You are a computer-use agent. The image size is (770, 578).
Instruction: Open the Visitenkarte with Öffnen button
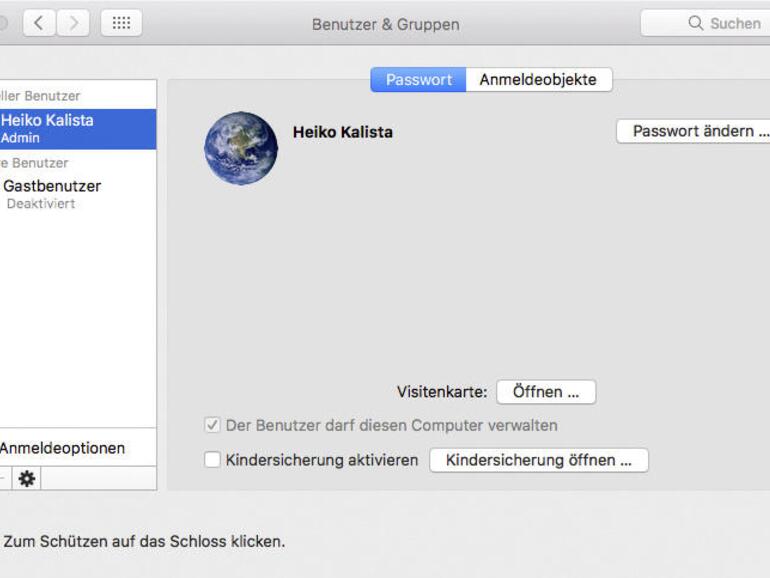pos(546,392)
